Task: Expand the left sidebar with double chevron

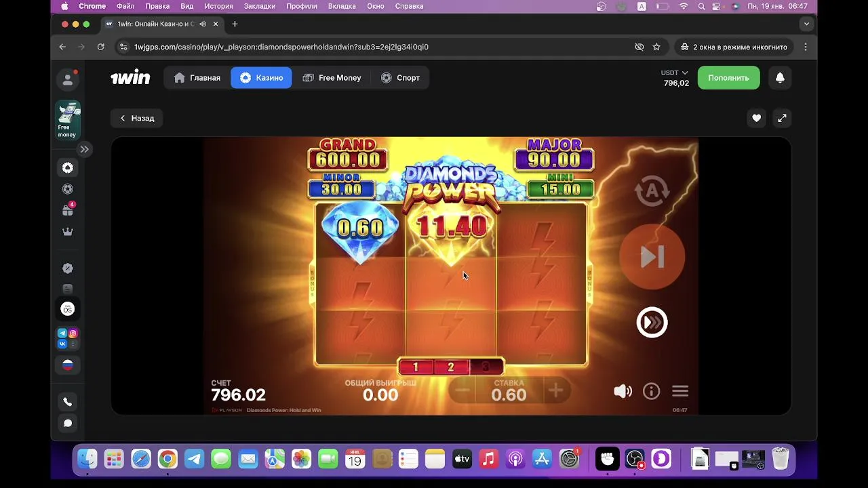Action: tap(84, 149)
